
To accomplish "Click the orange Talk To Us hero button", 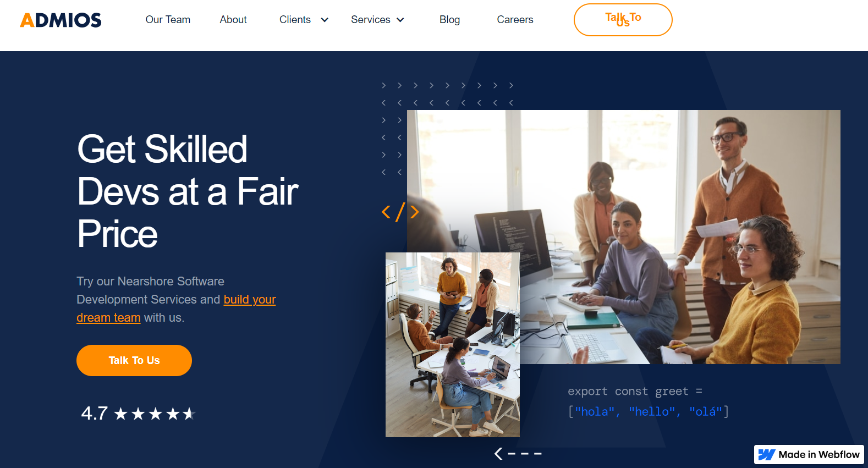I will coord(134,361).
